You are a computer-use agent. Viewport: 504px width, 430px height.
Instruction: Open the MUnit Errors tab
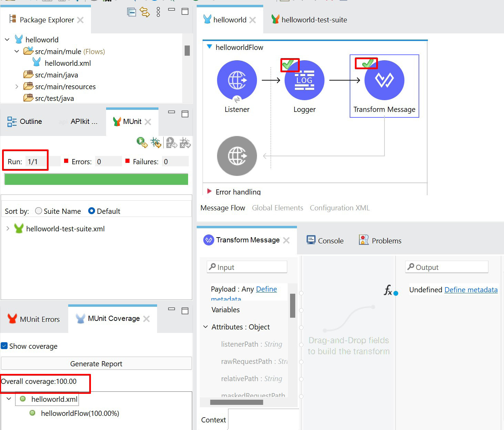[x=34, y=319]
